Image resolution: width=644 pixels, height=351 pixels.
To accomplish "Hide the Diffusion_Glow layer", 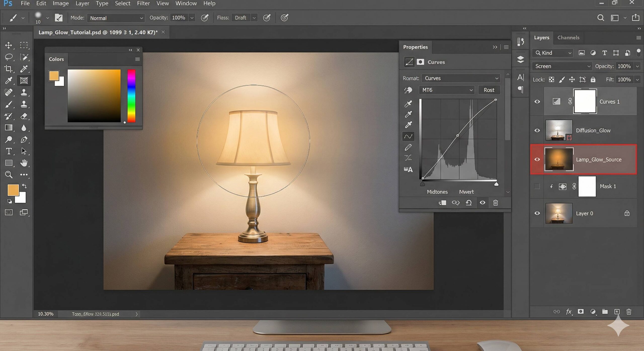I will (x=537, y=130).
